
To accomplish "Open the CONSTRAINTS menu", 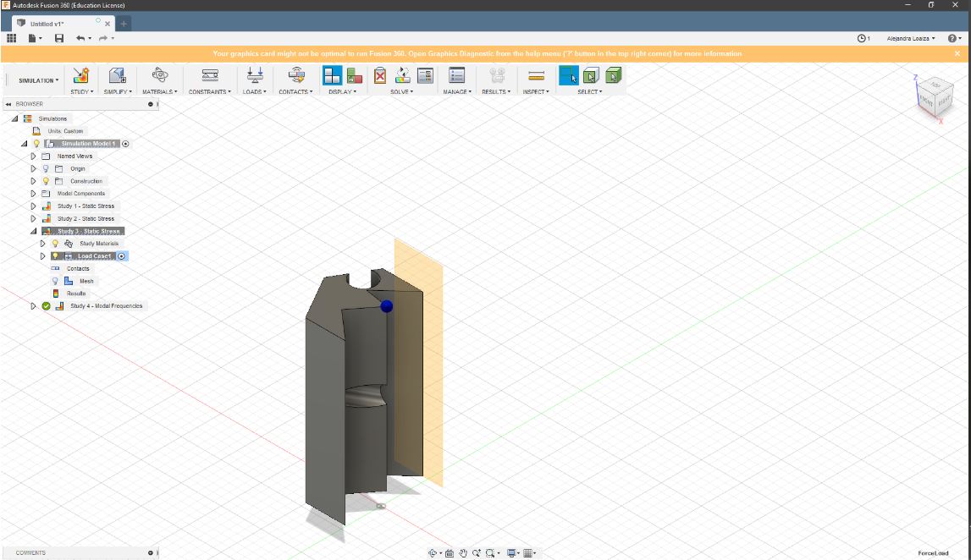I will [x=210, y=91].
